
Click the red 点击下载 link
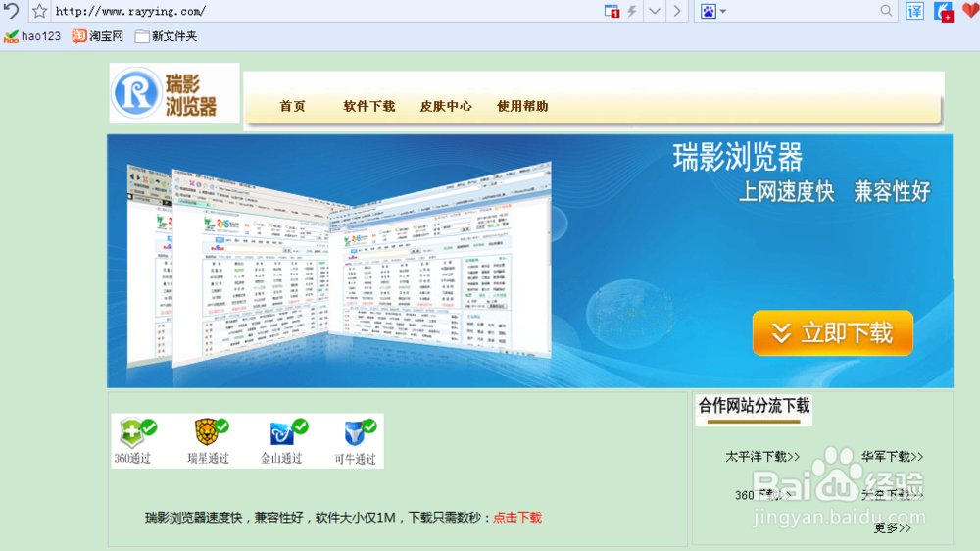[517, 518]
